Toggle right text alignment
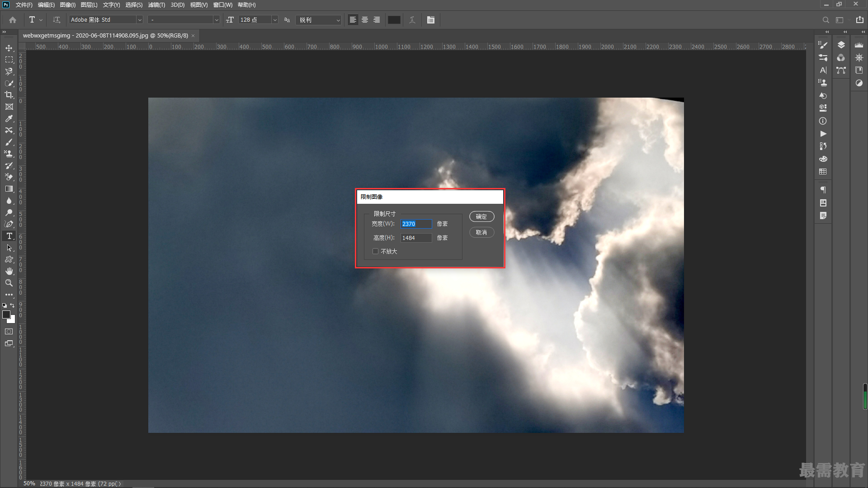The height and width of the screenshot is (488, 868). tap(377, 20)
